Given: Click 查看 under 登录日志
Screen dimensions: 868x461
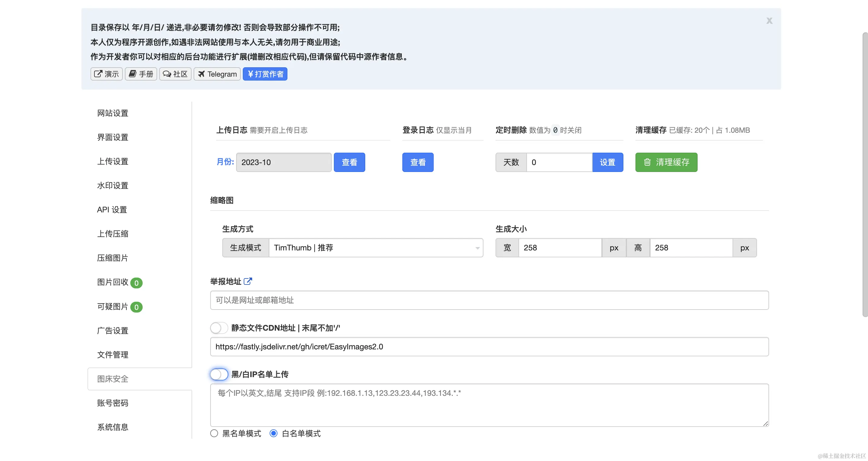Looking at the screenshot, I should click(x=417, y=162).
